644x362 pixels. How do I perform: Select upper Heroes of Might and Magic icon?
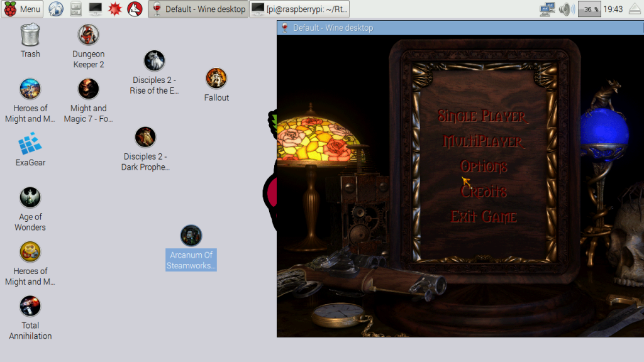click(30, 89)
